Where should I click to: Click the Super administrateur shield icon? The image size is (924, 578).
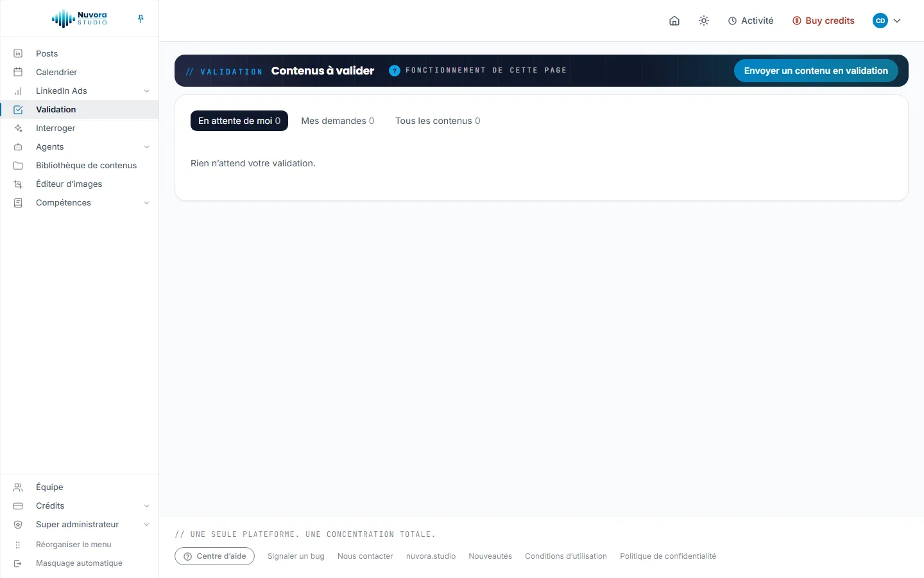click(18, 524)
